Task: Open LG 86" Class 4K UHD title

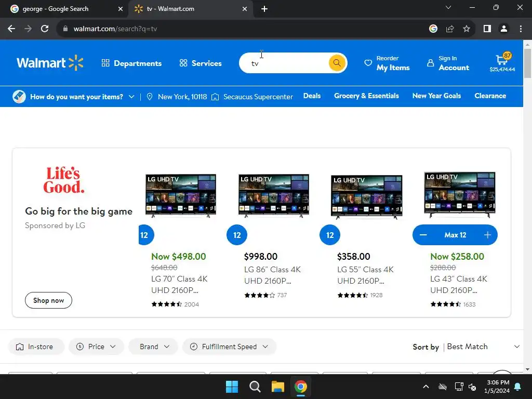Action: [x=272, y=275]
